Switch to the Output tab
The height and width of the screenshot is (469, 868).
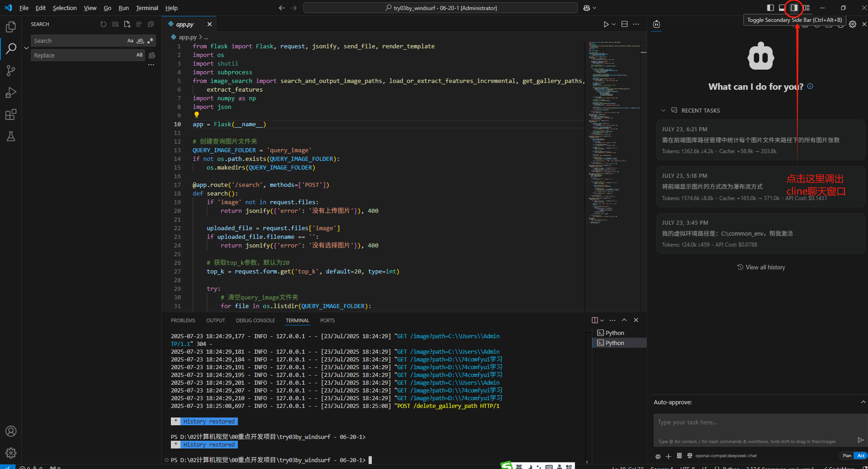pyautogui.click(x=216, y=320)
